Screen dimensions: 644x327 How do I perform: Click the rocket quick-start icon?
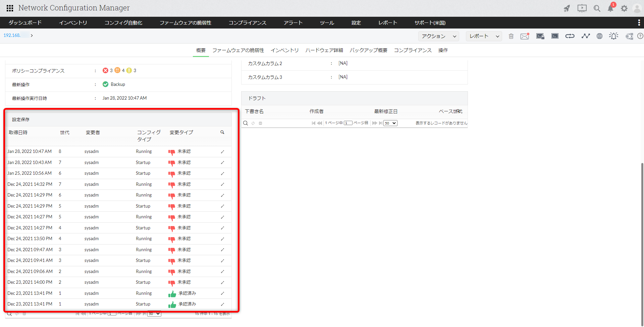[x=567, y=8]
